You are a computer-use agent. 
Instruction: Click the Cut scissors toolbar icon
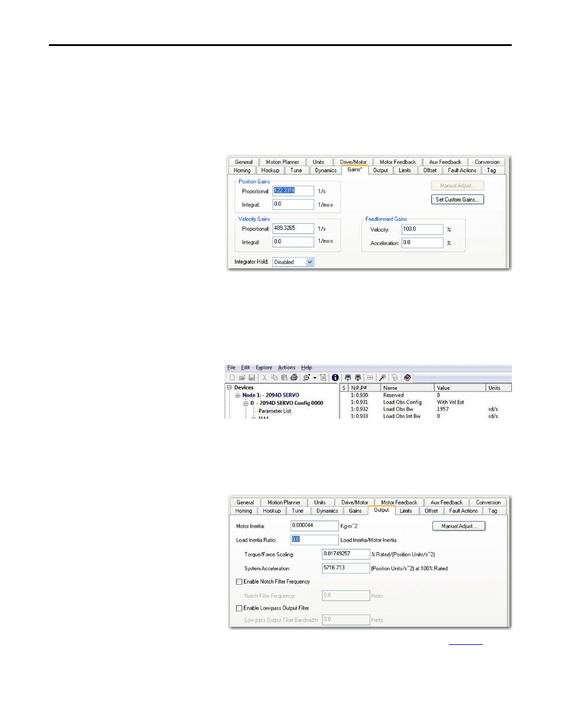[265, 377]
